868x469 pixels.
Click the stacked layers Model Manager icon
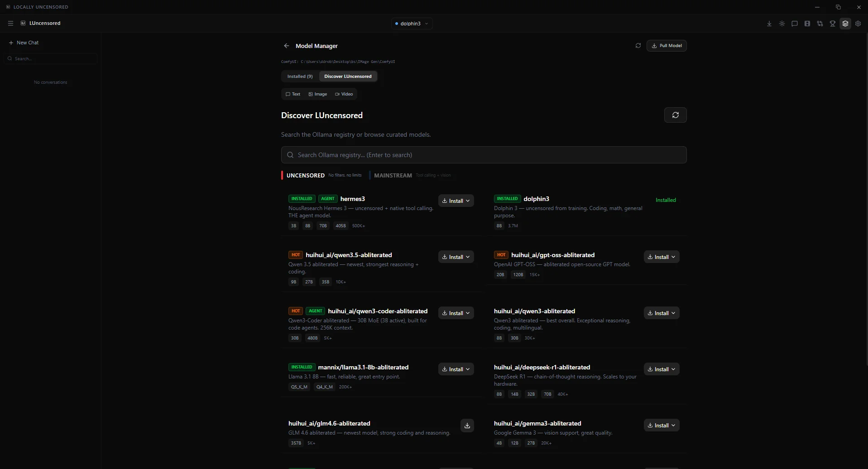tap(845, 24)
